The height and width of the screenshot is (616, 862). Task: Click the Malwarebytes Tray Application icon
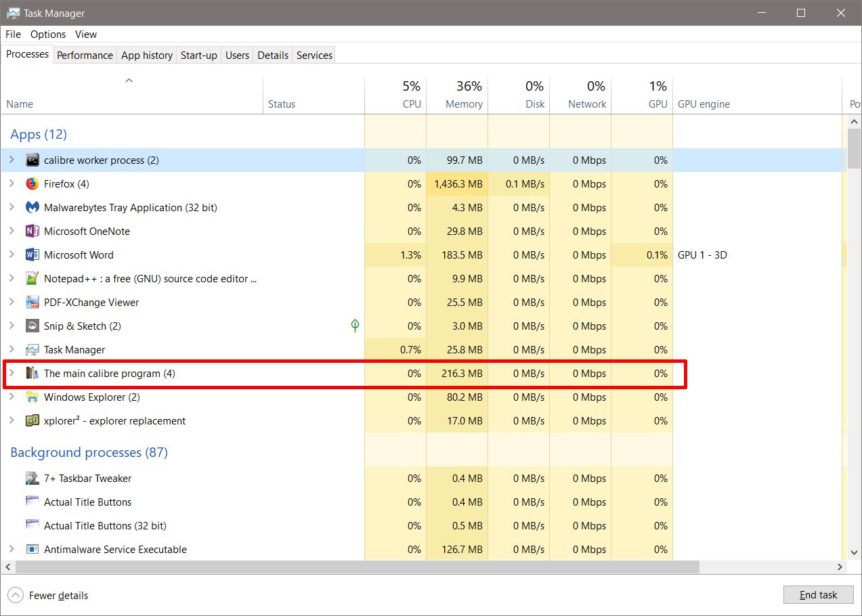[x=33, y=208]
